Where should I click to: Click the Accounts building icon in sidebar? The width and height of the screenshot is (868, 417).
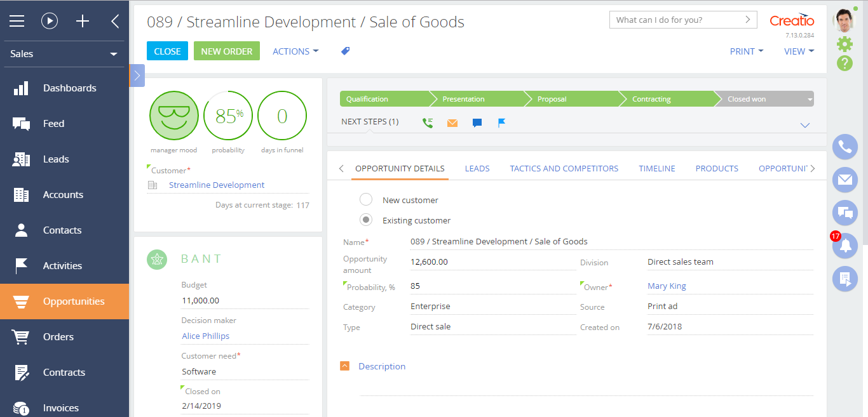point(21,195)
